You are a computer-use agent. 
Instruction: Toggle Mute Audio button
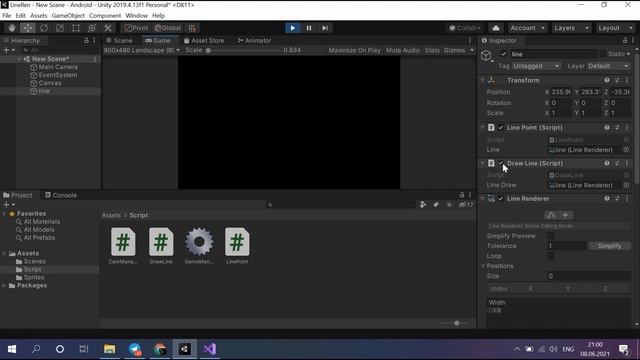[402, 50]
